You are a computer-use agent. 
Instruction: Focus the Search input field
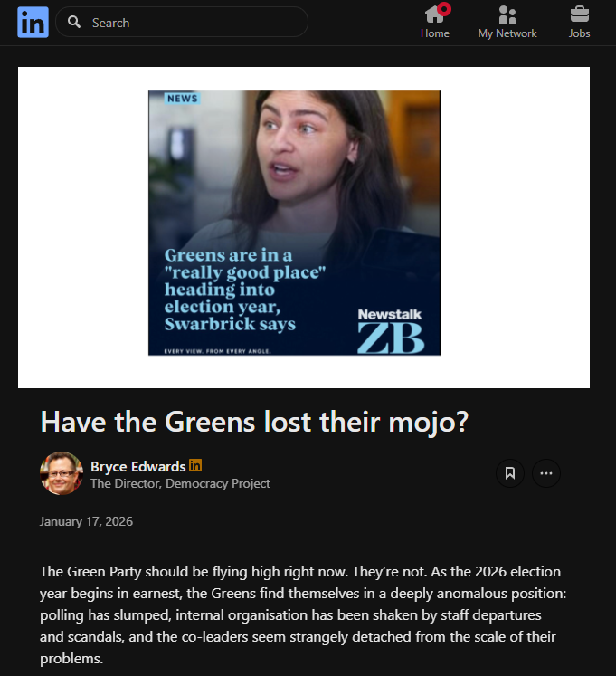point(182,22)
